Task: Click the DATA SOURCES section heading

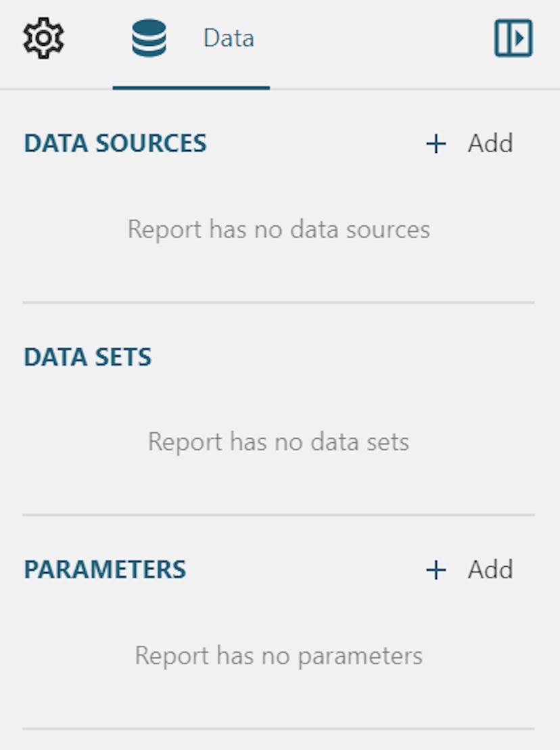Action: (115, 143)
